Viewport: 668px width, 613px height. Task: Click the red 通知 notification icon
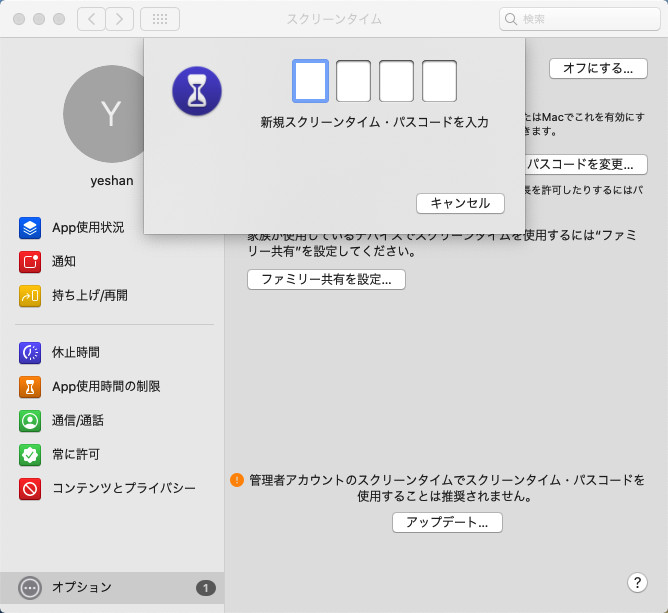[x=30, y=262]
